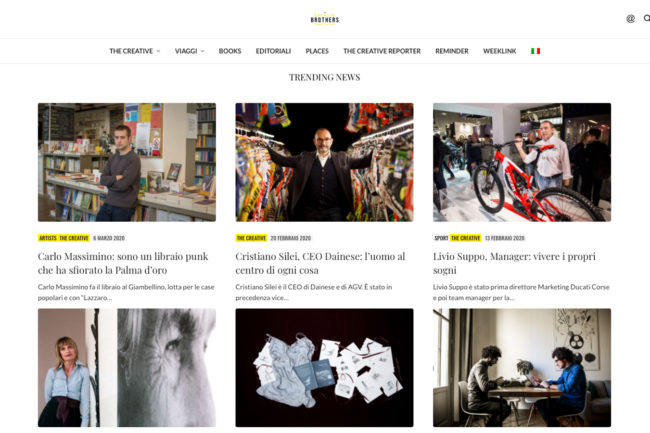
Task: Click the Sport category tag
Action: 441,238
